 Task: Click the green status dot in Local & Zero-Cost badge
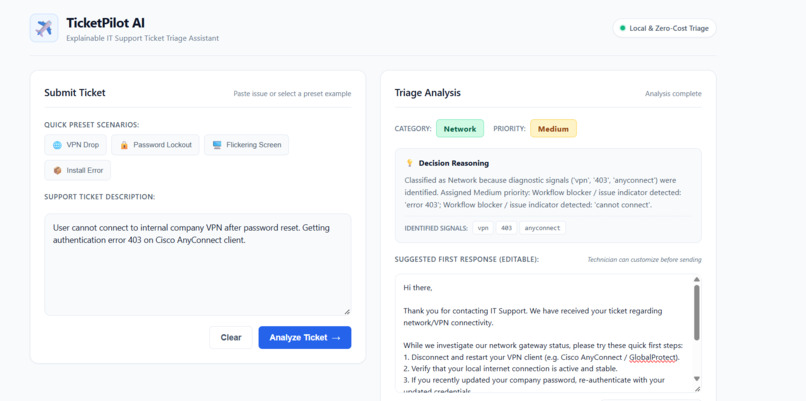tap(622, 28)
